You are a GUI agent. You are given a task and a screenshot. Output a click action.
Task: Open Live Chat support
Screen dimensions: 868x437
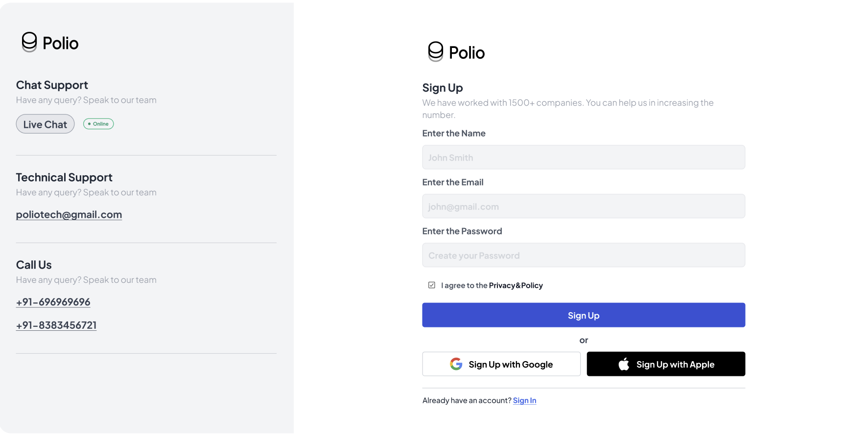[x=45, y=124]
